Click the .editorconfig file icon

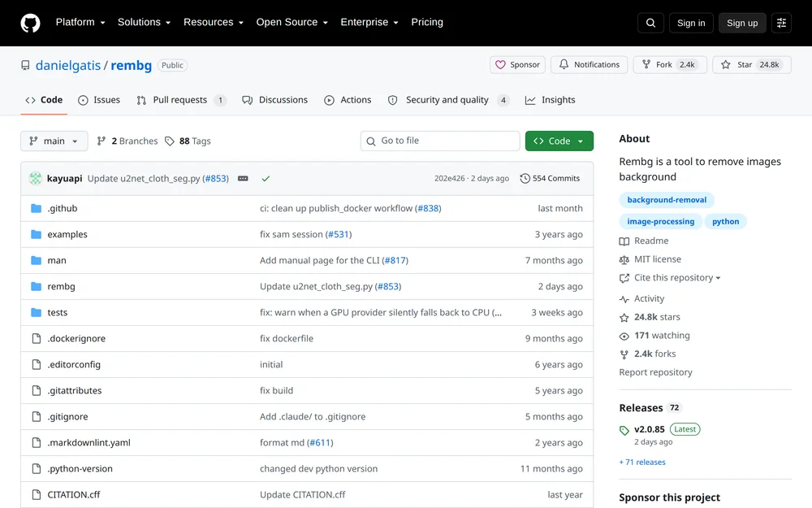(37, 364)
